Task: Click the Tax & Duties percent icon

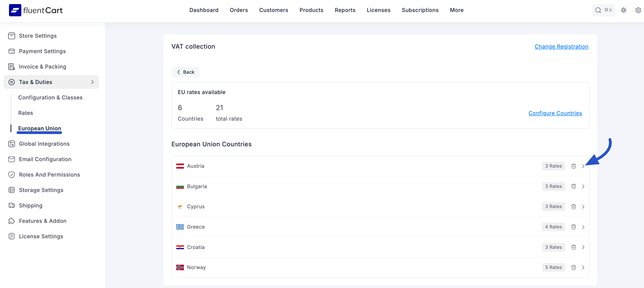Action: 12,82
